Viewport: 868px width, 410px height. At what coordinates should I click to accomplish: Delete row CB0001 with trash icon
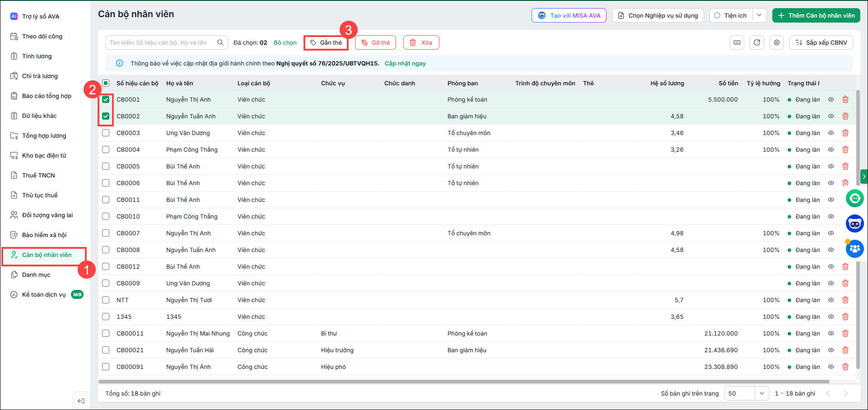[x=845, y=99]
